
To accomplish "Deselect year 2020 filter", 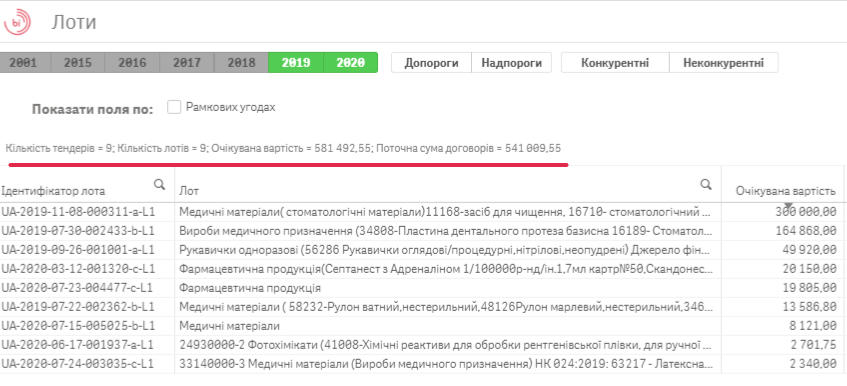I will tap(351, 63).
